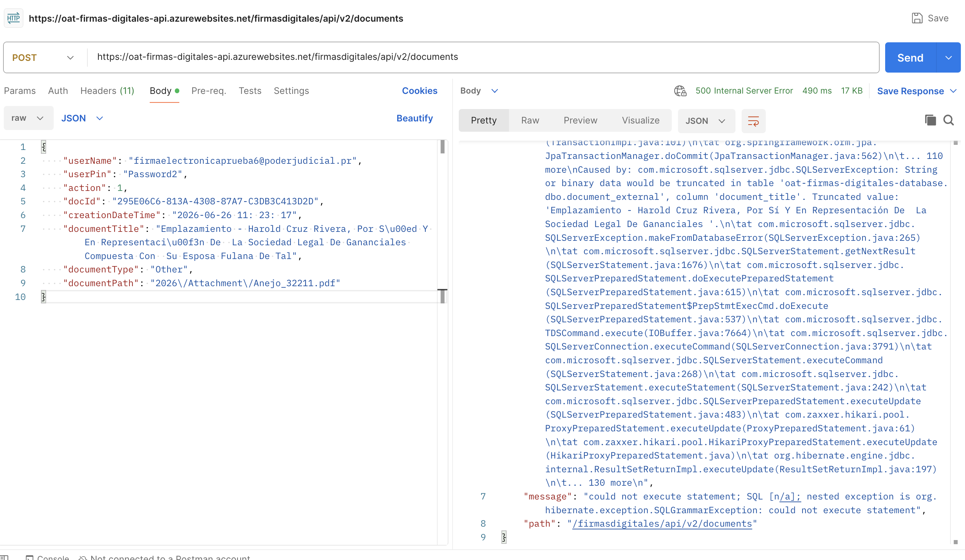The height and width of the screenshot is (560, 965).
Task: Copy response using the copy icon
Action: [x=930, y=120]
